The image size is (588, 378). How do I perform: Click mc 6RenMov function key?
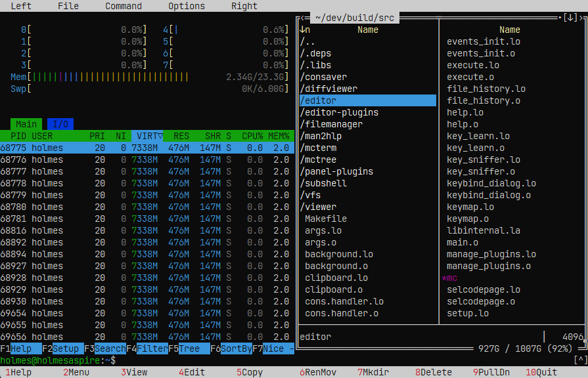point(317,372)
